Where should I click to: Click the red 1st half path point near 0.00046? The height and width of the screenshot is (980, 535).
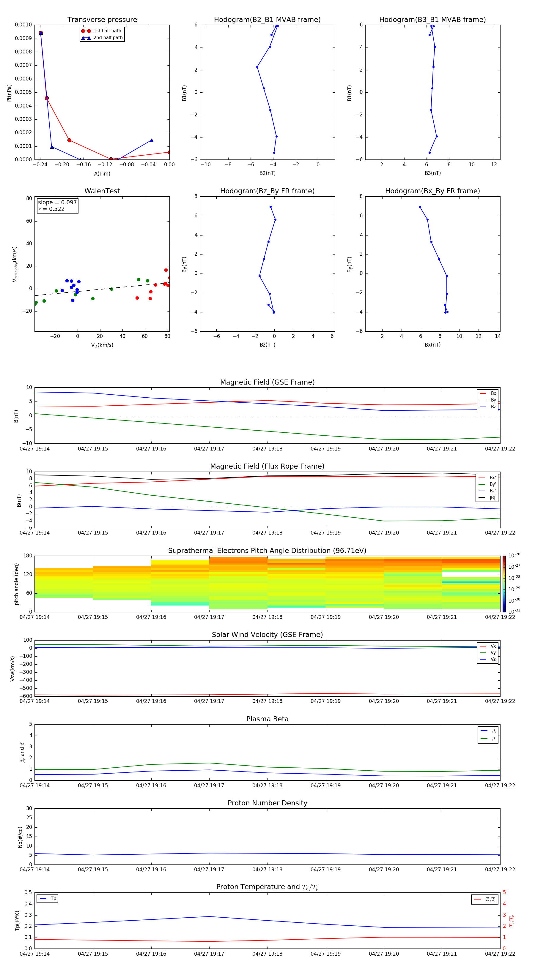(47, 98)
